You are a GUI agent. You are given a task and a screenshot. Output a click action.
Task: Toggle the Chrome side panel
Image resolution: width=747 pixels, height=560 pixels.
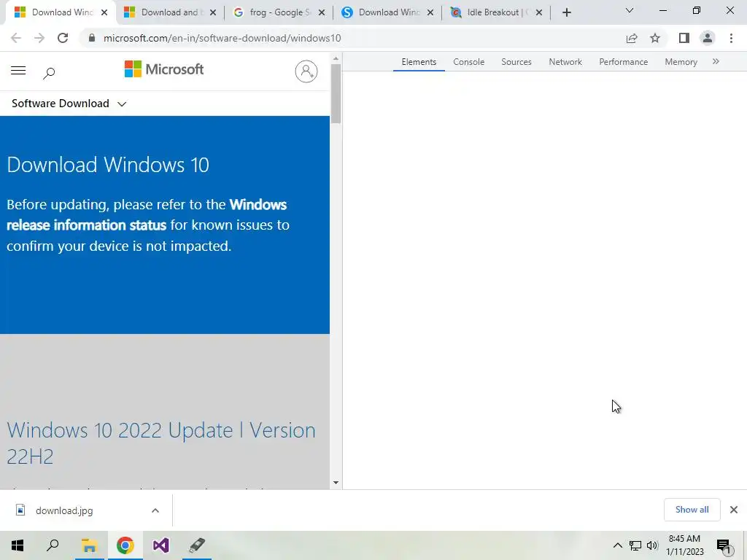(x=684, y=38)
